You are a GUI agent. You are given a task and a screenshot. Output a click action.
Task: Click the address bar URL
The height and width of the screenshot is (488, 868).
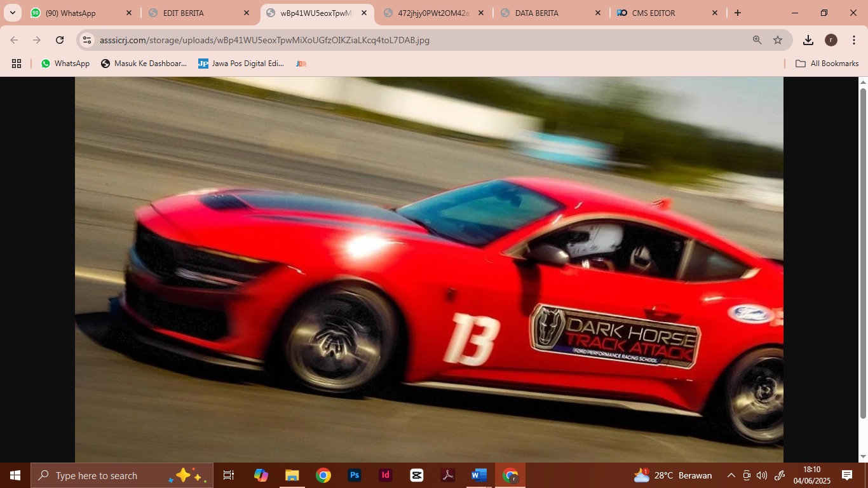264,40
